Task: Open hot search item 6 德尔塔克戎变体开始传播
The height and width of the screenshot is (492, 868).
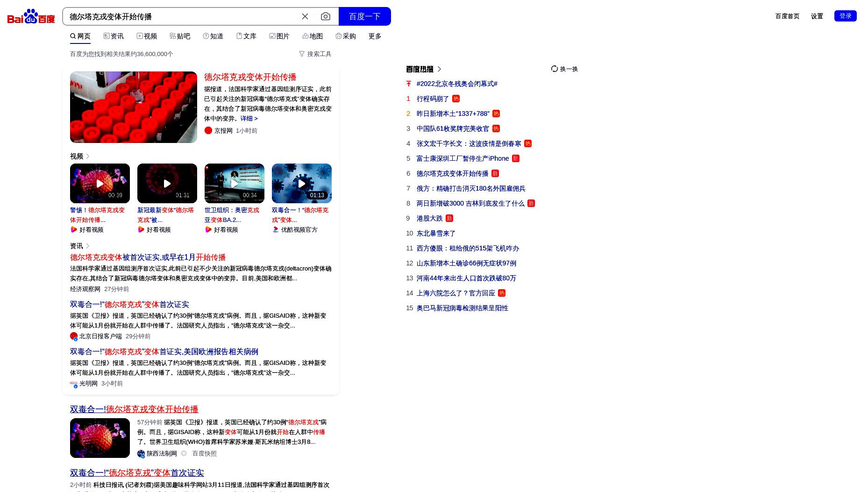Action: click(x=452, y=174)
